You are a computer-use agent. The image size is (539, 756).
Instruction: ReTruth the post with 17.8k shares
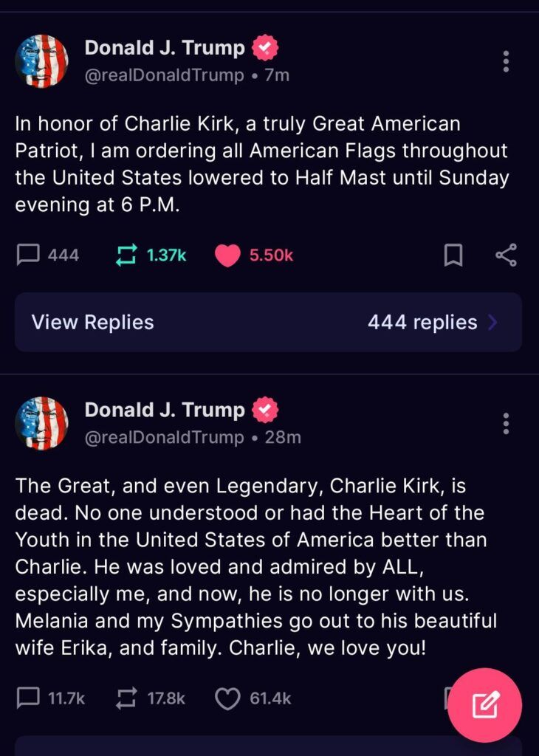(126, 698)
